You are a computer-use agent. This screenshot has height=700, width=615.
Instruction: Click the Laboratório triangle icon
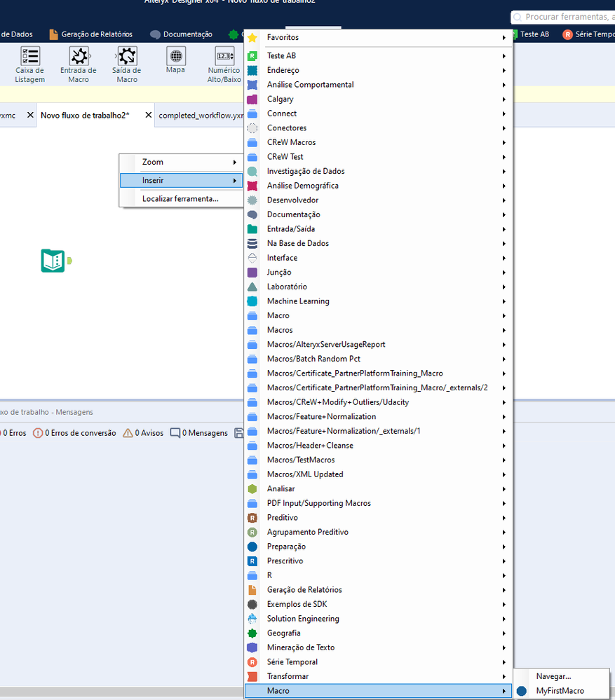(x=252, y=287)
